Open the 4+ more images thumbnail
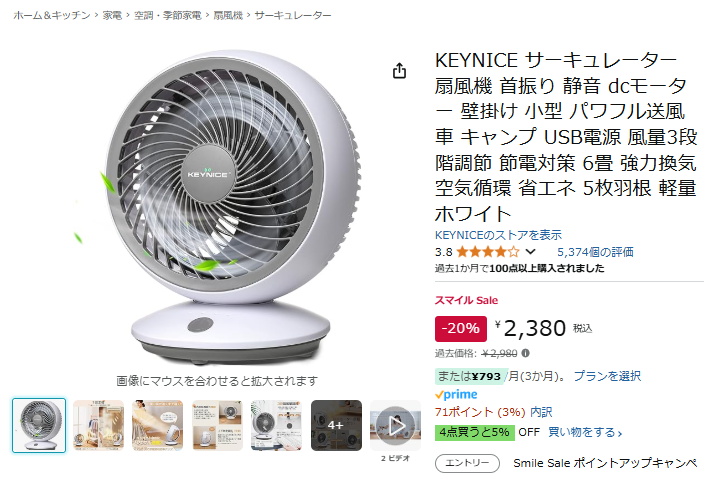Image resolution: width=714 pixels, height=478 pixels. click(x=336, y=426)
